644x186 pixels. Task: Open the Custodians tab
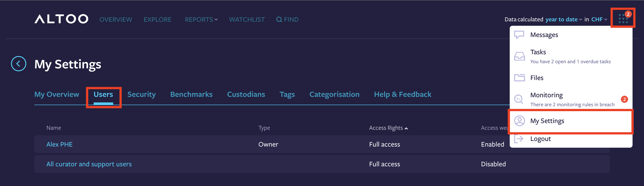tap(246, 94)
